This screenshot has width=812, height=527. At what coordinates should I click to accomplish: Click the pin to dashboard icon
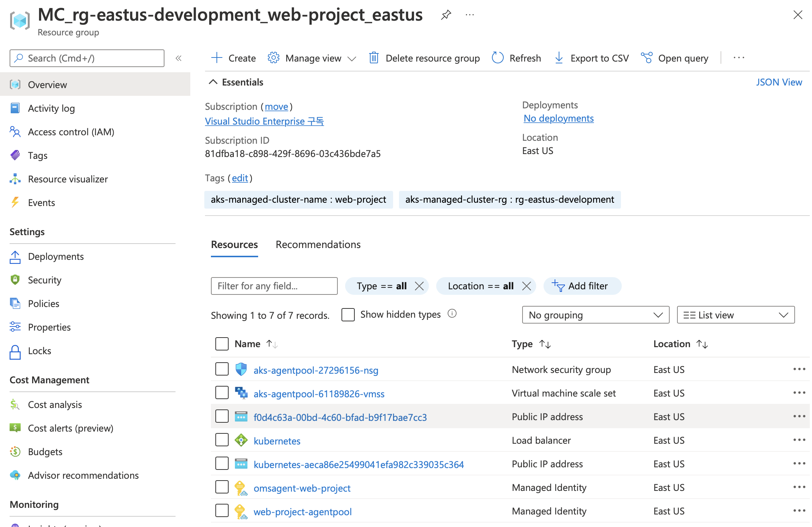coord(446,15)
